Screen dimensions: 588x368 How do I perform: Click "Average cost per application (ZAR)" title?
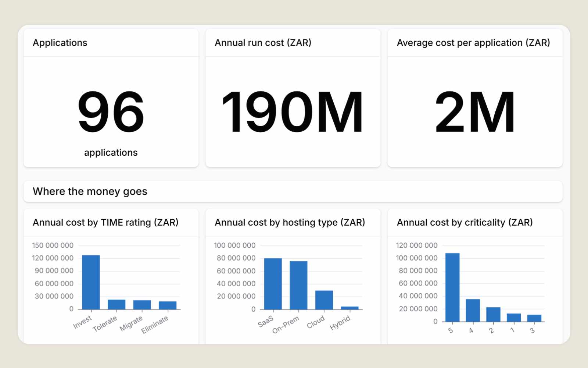[473, 43]
